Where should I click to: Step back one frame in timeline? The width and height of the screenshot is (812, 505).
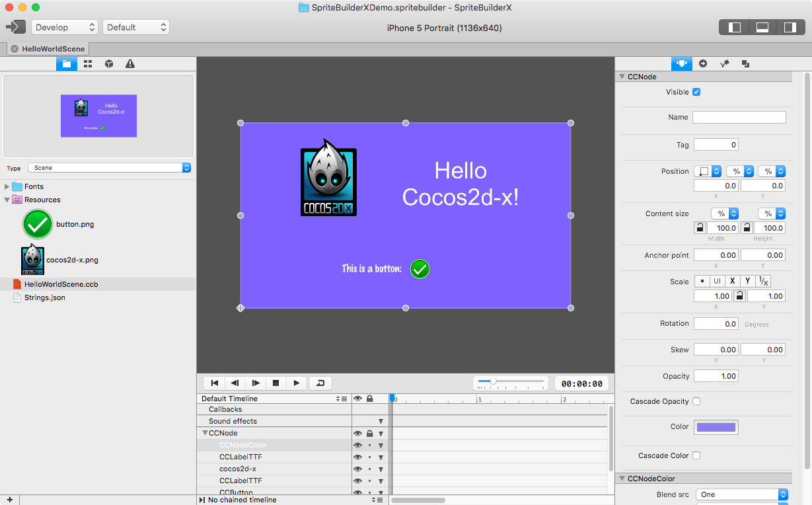tap(235, 383)
